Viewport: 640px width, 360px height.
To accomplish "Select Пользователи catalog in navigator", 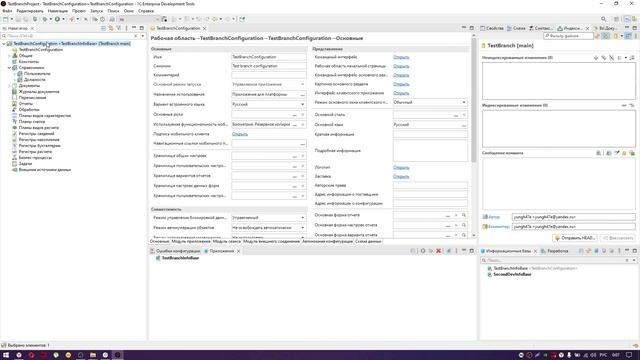I will pyautogui.click(x=37, y=74).
